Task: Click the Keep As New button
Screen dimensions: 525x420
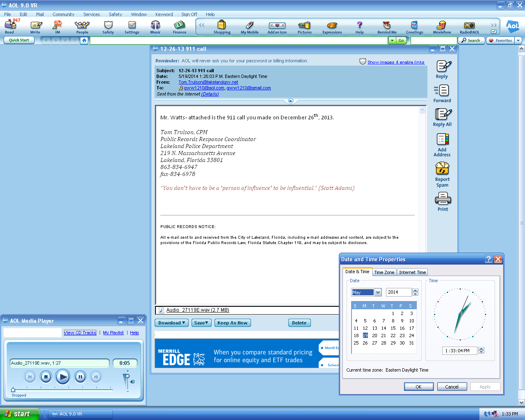Action: (232, 323)
